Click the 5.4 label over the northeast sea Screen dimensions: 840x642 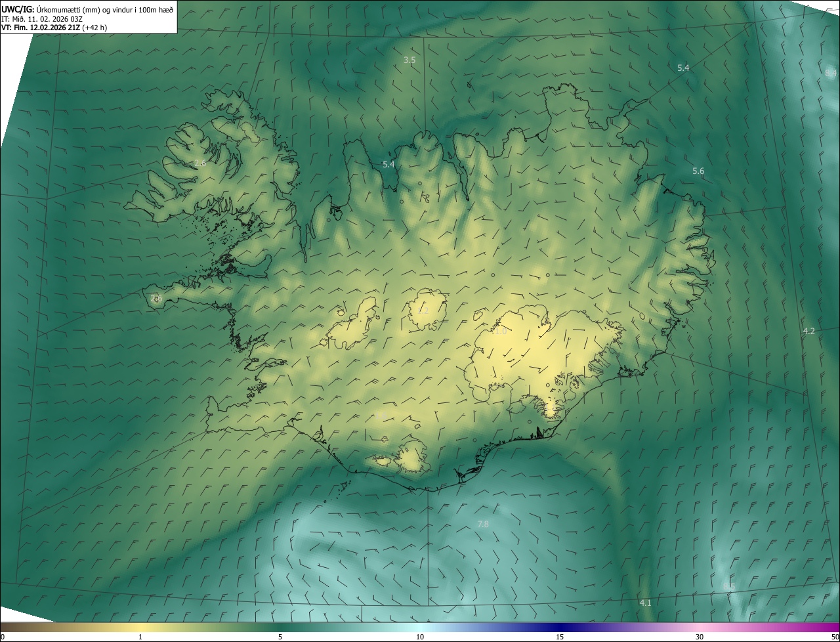click(683, 68)
